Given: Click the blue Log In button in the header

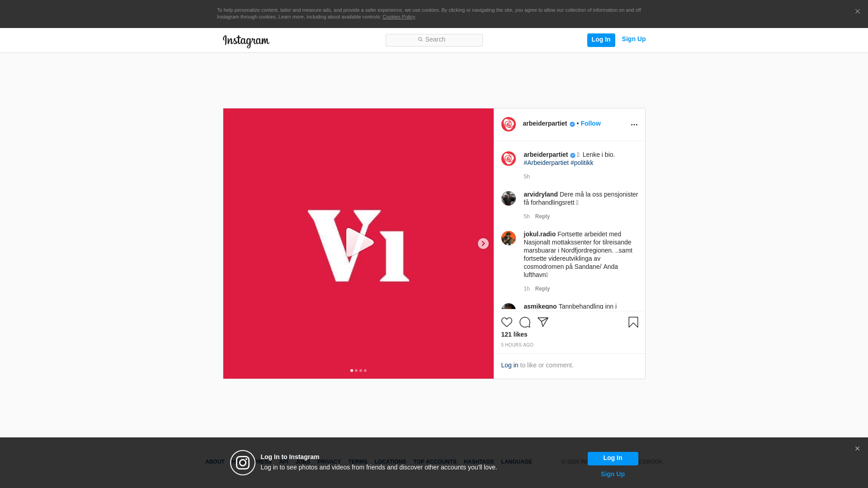Looking at the screenshot, I should [601, 40].
